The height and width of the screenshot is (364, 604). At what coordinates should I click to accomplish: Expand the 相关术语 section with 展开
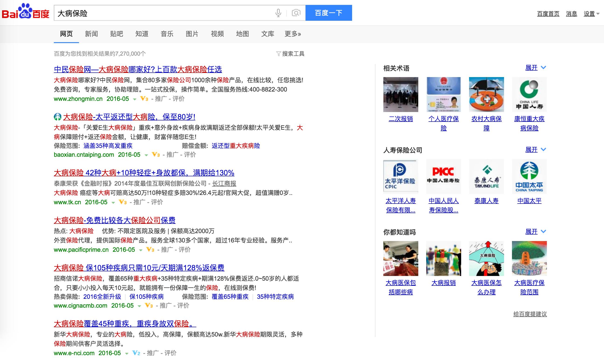(x=536, y=68)
